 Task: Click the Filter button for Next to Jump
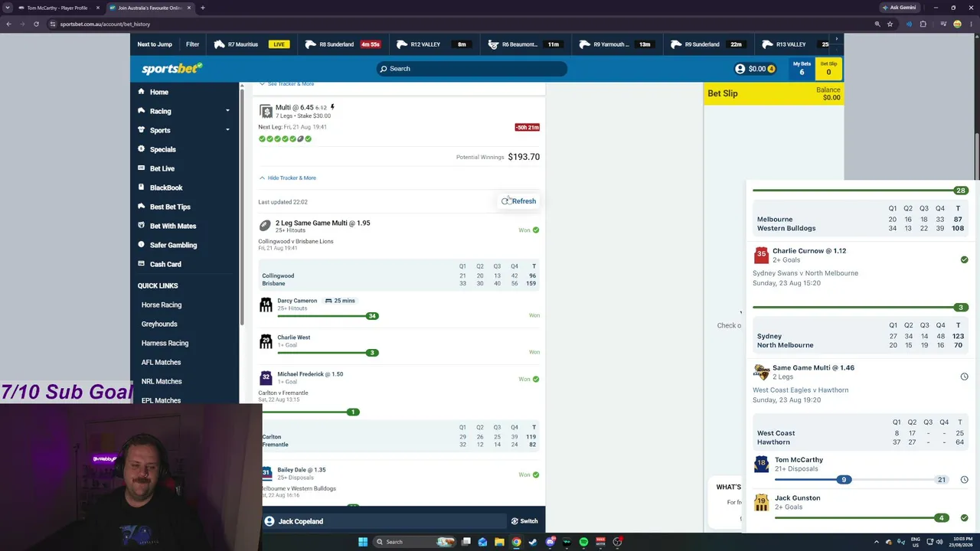coord(192,44)
